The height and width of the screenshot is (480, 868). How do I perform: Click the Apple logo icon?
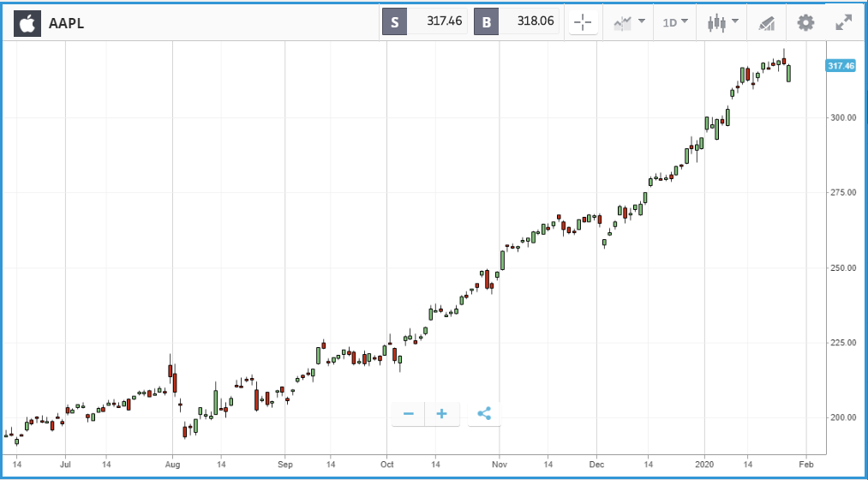click(x=27, y=23)
